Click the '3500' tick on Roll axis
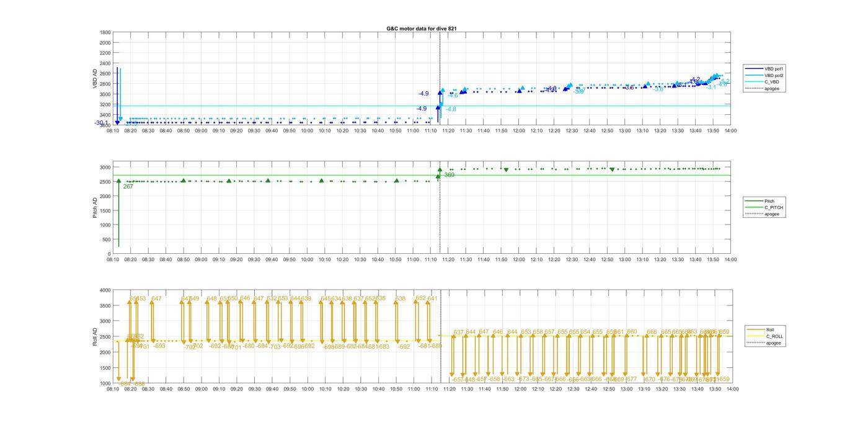 click(x=105, y=305)
